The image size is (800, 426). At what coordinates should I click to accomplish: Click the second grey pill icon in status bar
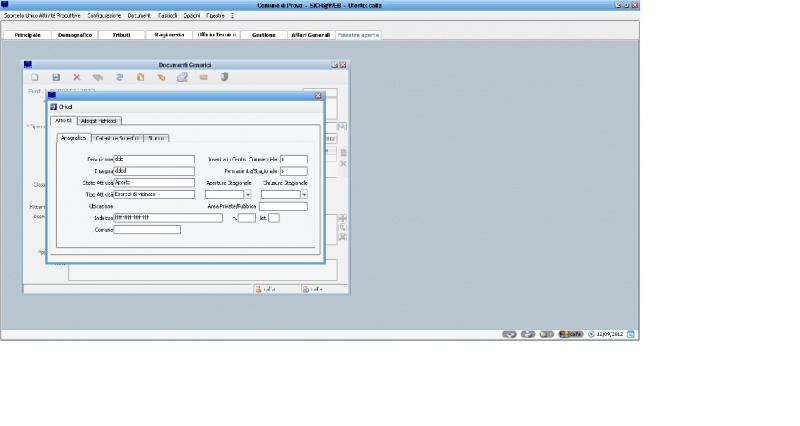click(x=528, y=335)
